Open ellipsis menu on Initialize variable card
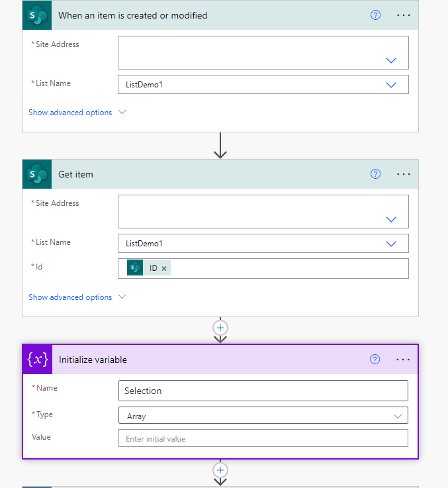The image size is (448, 488). tap(403, 360)
